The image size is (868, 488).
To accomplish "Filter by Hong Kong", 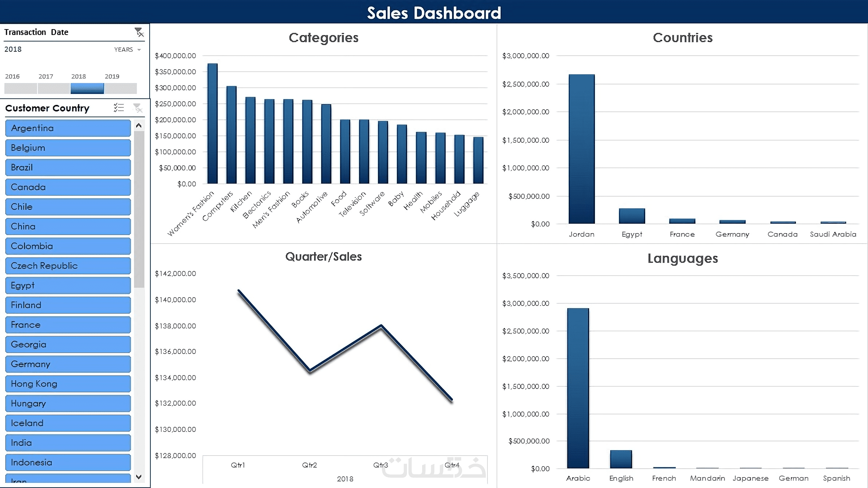I will pos(68,384).
